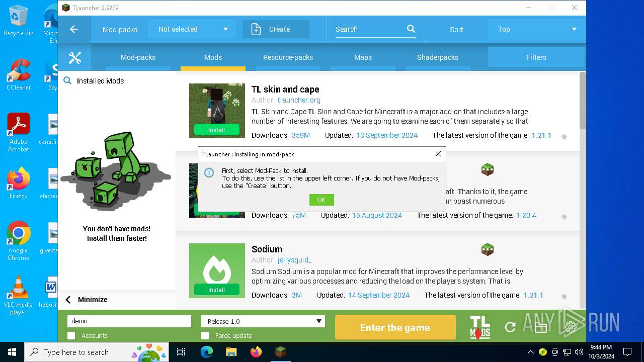Click the mod loader icon on the Sodium row

tap(487, 249)
